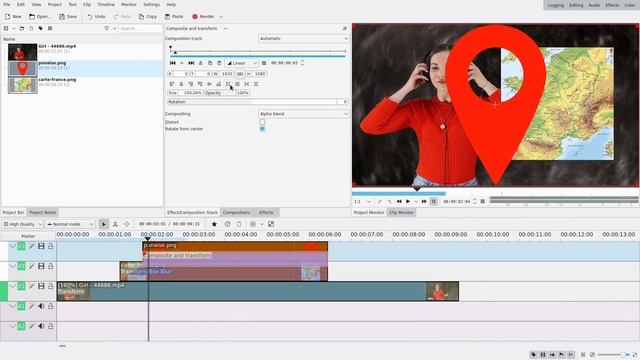Click the Save button
The image size is (640, 360).
(x=68, y=17)
